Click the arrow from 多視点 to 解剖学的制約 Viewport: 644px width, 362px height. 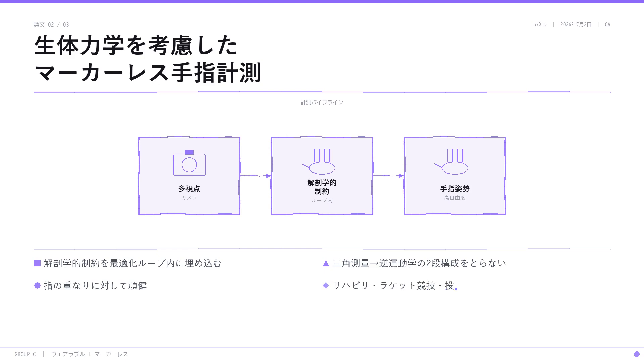(x=256, y=176)
